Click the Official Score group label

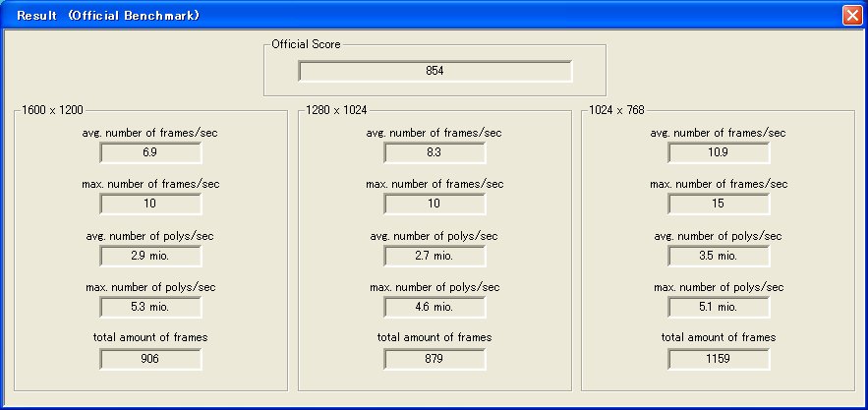coord(307,44)
